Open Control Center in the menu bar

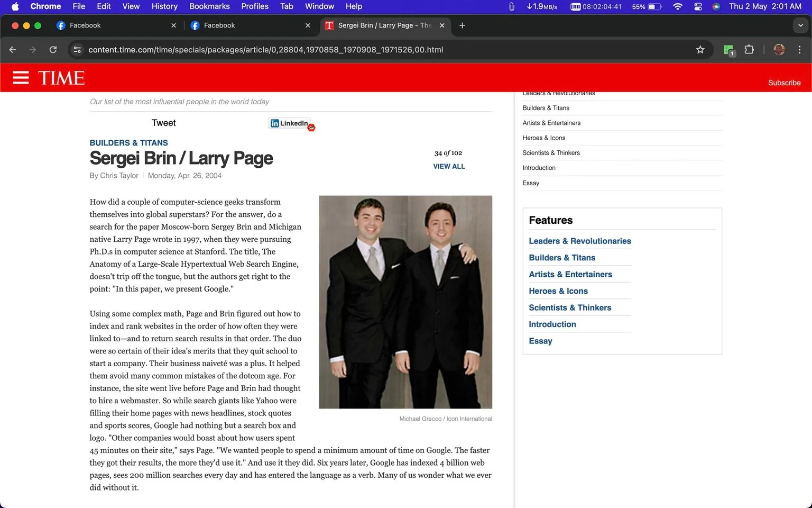click(x=697, y=7)
